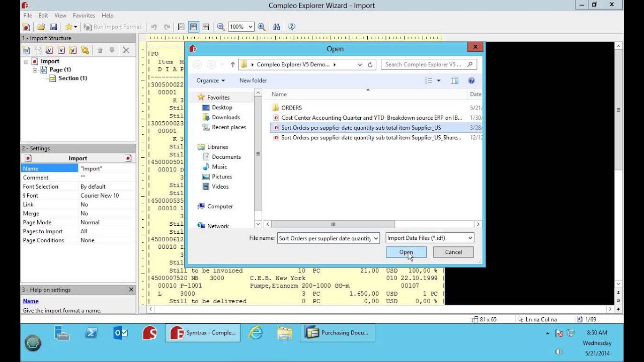This screenshot has height=362, width=644.
Task: Click the Purchasing Docu... taskbar button
Action: 338,333
